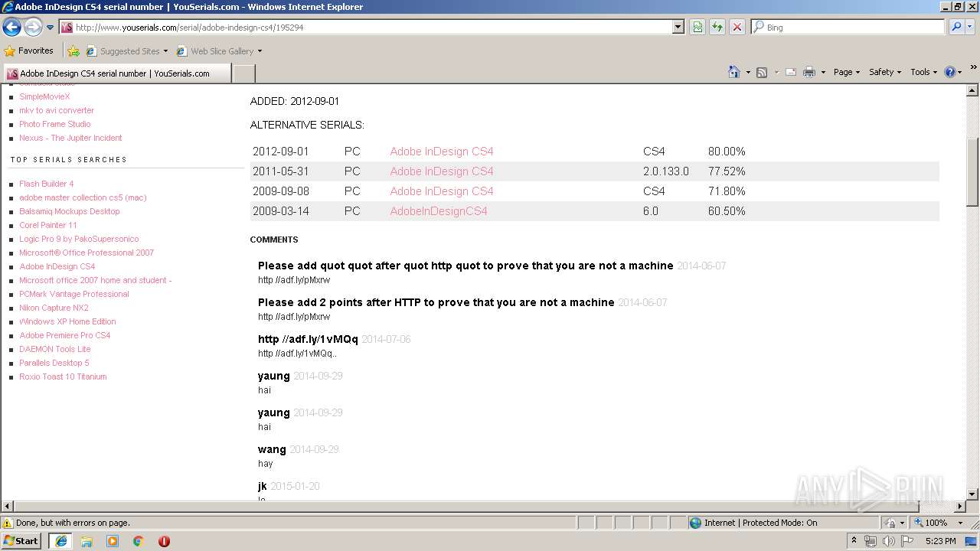Open AdobeInDesignCS4 version 6.0 link
The width and height of the screenshot is (980, 551).
(x=439, y=211)
